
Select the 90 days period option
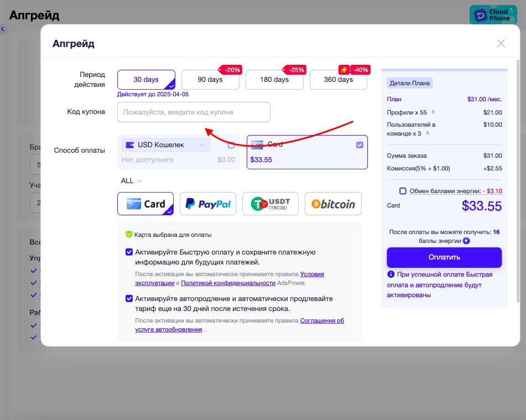210,80
